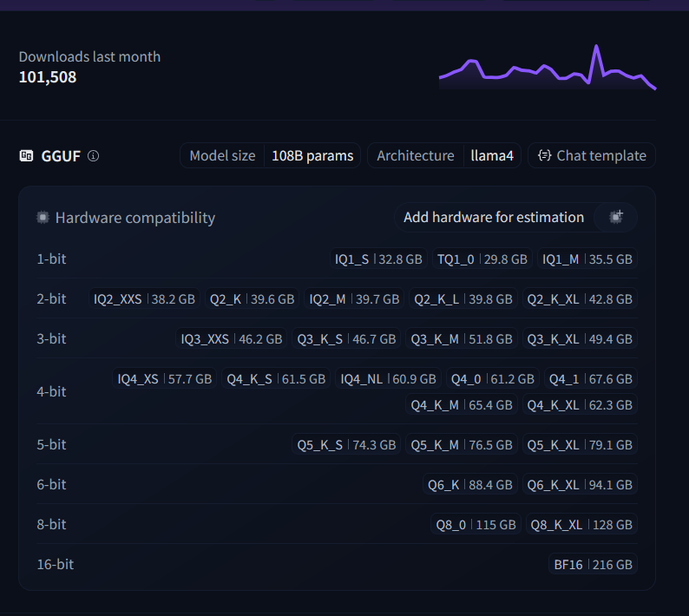Viewport: 689px width, 616px height.
Task: Click the 4-bit row label
Action: 51,391
